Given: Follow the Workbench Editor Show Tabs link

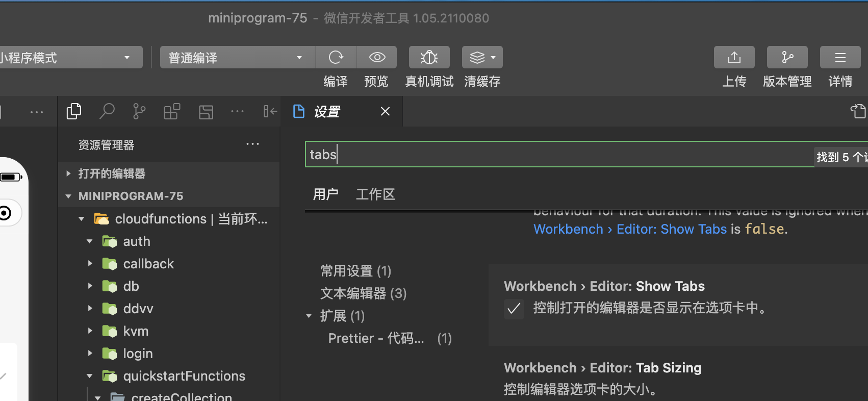Looking at the screenshot, I should tap(630, 229).
